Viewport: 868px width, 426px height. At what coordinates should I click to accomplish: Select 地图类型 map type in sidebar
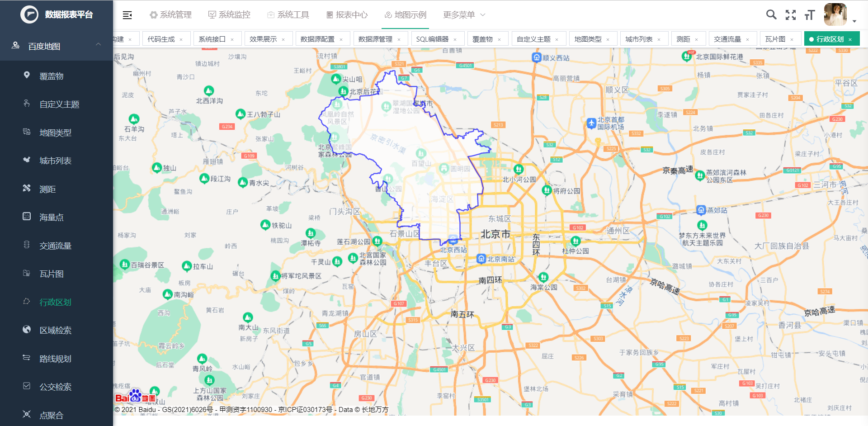(55, 132)
